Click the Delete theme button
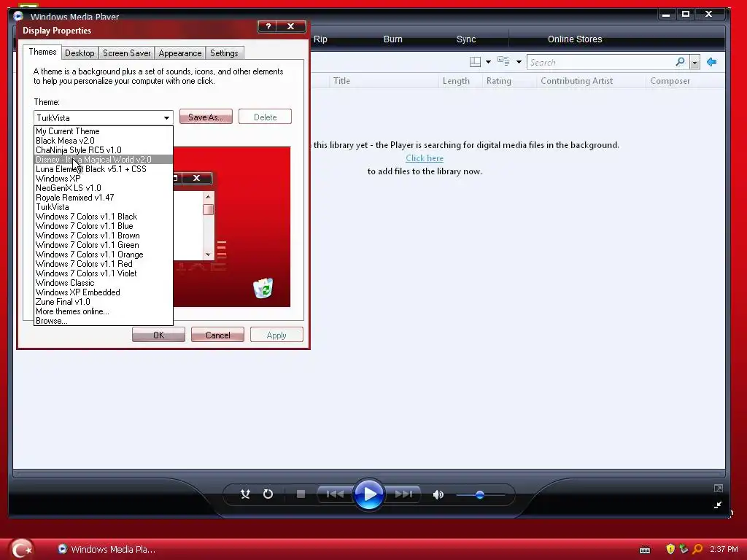 click(x=265, y=117)
